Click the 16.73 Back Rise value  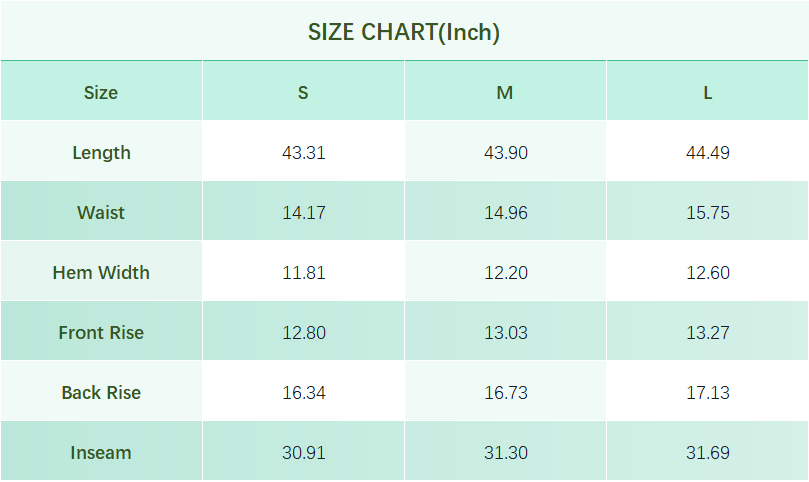pos(506,393)
